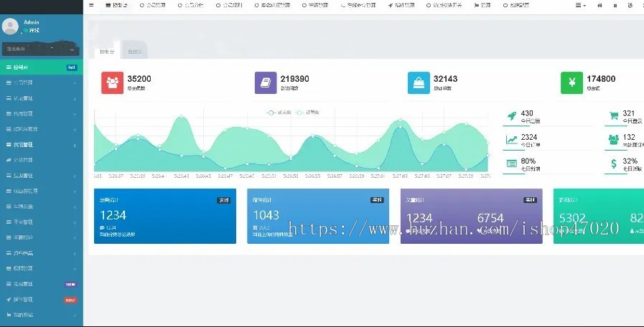Open the folder icon item at sidebar bottom

tap(42, 315)
